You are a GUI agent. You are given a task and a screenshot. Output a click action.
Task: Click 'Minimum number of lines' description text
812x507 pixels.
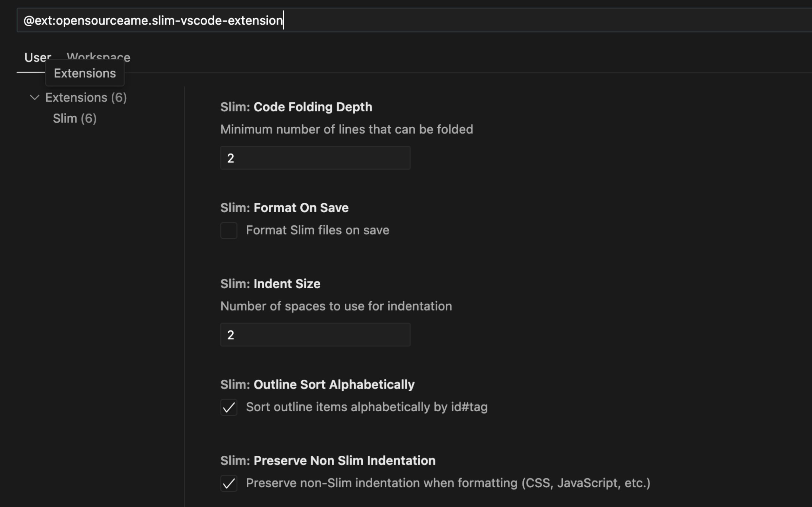tap(346, 129)
